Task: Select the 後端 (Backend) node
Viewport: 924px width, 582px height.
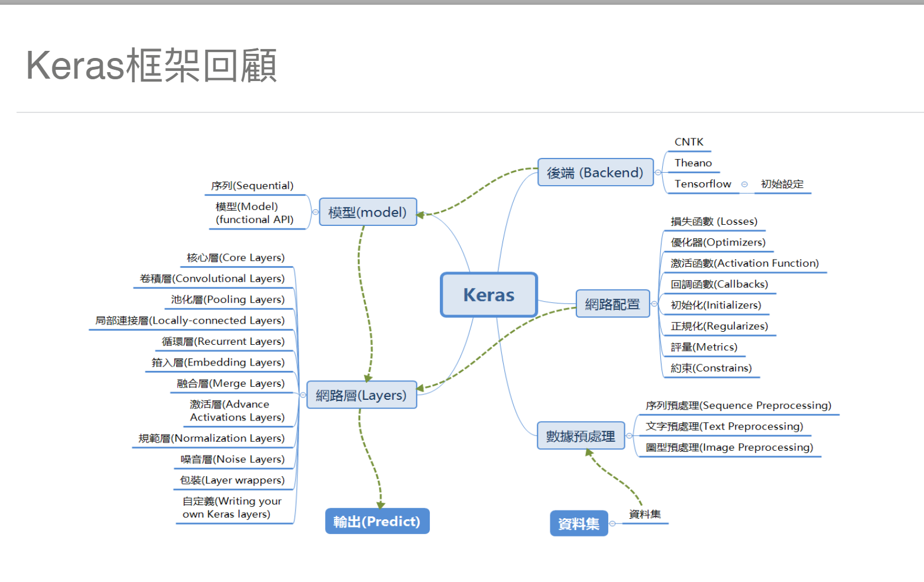Action: coord(595,172)
